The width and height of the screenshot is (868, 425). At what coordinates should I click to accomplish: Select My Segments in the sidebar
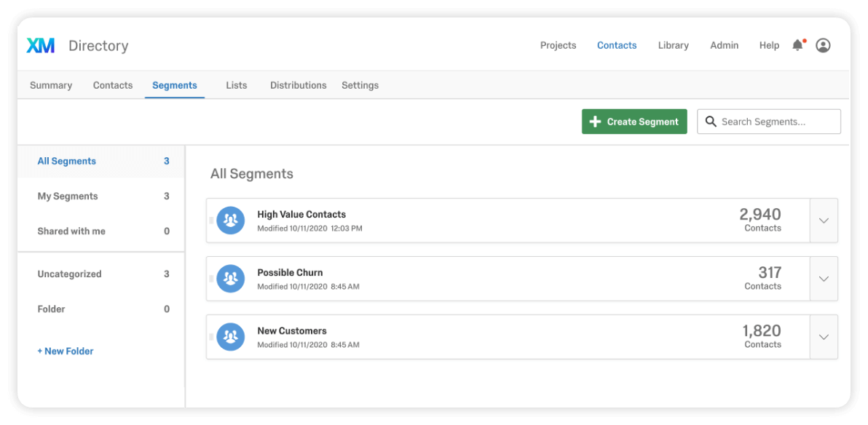point(101,196)
